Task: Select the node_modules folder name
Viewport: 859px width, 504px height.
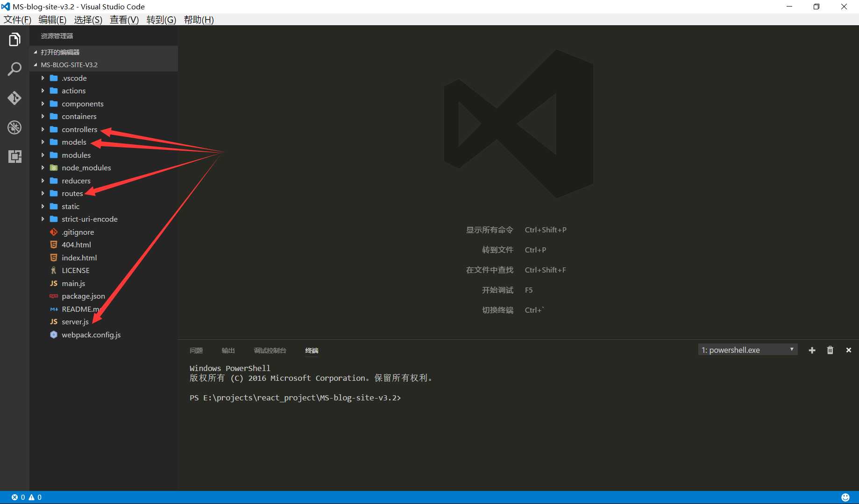Action: (86, 168)
